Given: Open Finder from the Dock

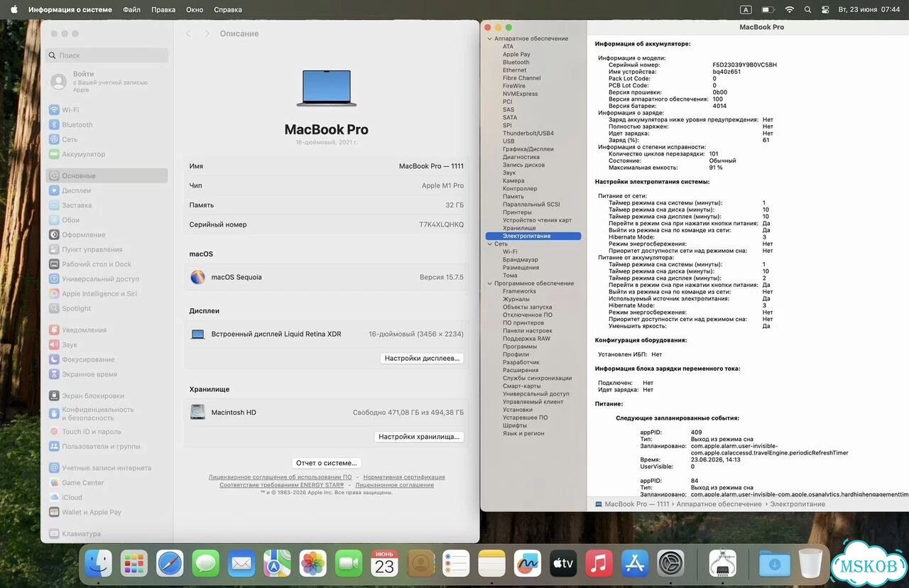Looking at the screenshot, I should (99, 564).
